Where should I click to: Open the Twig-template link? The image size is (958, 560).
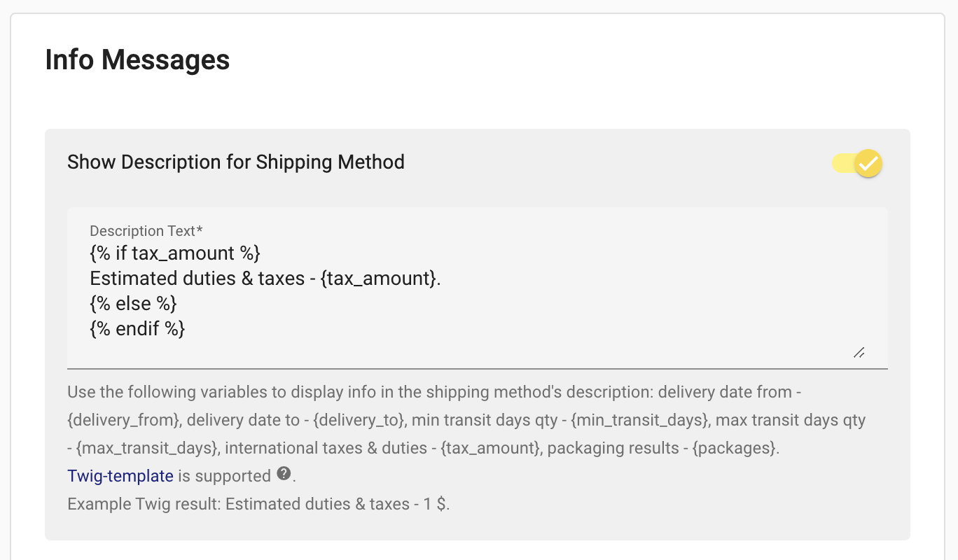pyautogui.click(x=120, y=476)
